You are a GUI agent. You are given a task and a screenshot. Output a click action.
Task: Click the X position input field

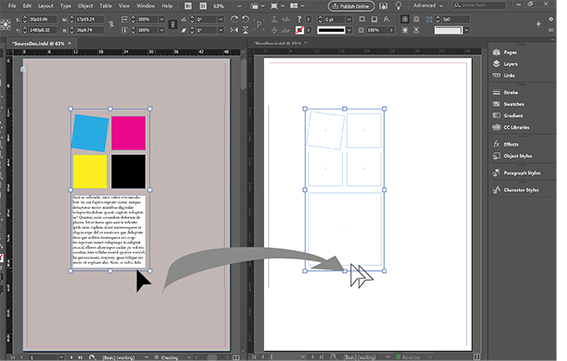(x=43, y=19)
